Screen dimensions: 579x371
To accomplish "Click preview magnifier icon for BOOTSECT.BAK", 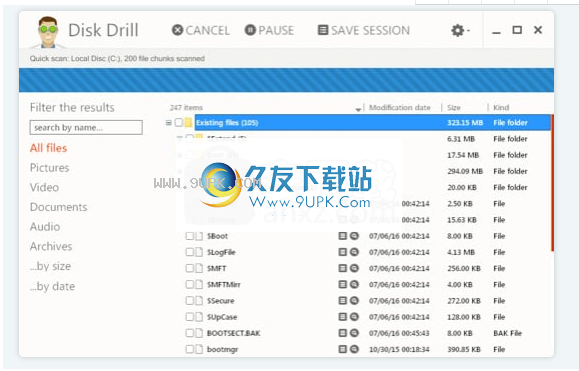I will (354, 333).
